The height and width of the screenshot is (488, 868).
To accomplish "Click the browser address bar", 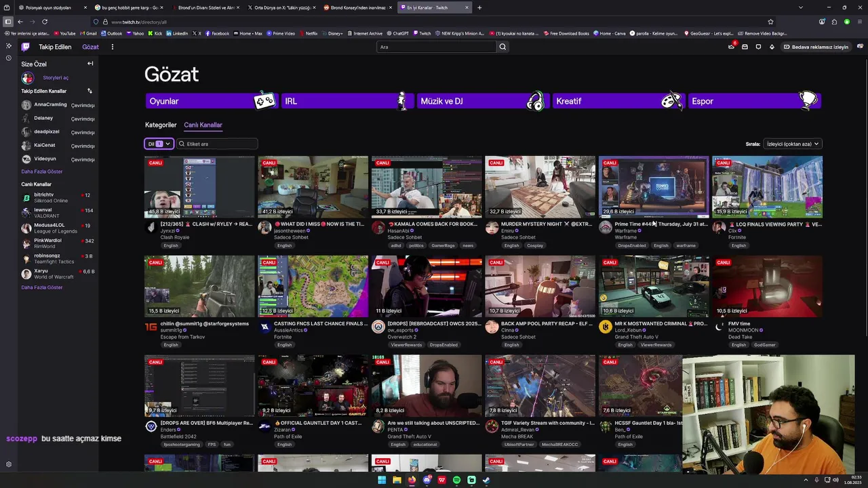I will pyautogui.click(x=434, y=22).
